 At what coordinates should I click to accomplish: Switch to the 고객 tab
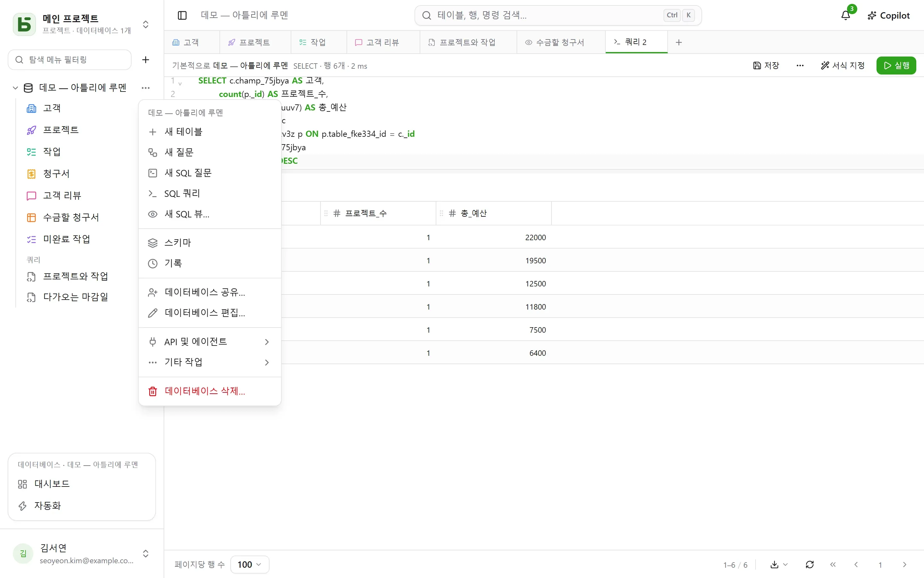point(192,42)
